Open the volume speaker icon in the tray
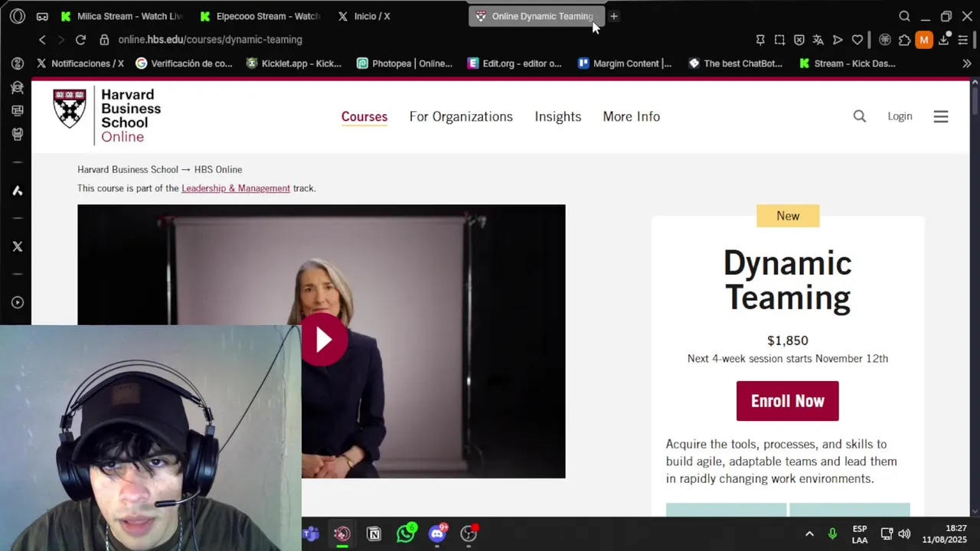The width and height of the screenshot is (980, 551). tap(904, 534)
